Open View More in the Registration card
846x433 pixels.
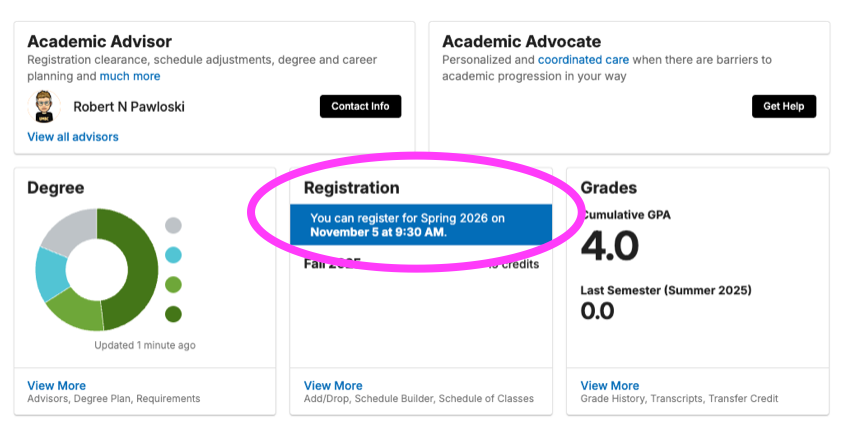(333, 385)
